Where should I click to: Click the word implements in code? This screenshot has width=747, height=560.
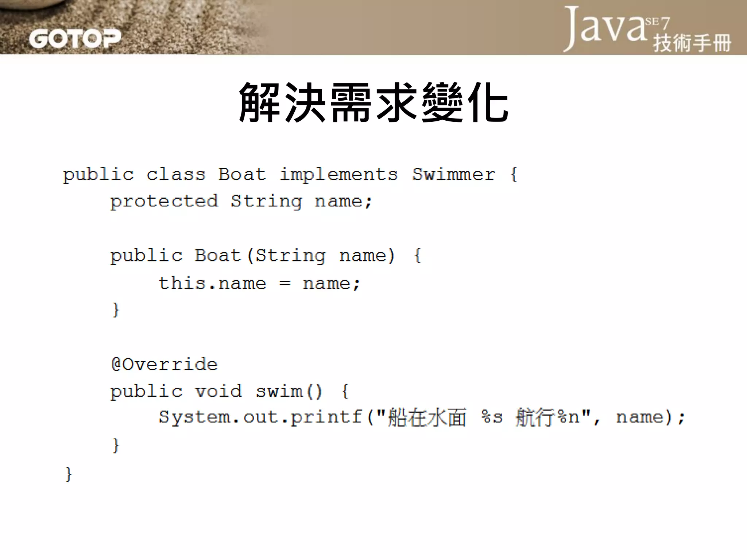[338, 174]
